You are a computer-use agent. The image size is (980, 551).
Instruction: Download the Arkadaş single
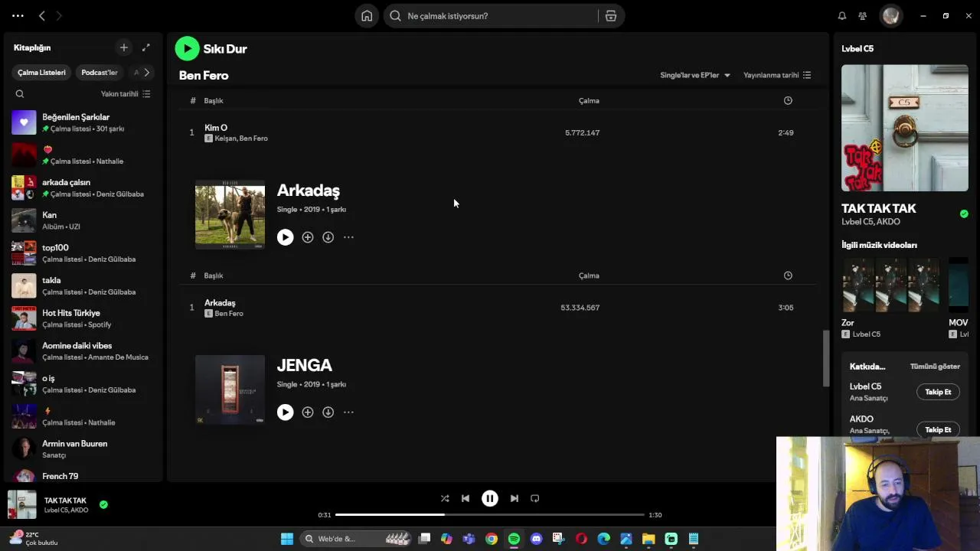coord(328,237)
